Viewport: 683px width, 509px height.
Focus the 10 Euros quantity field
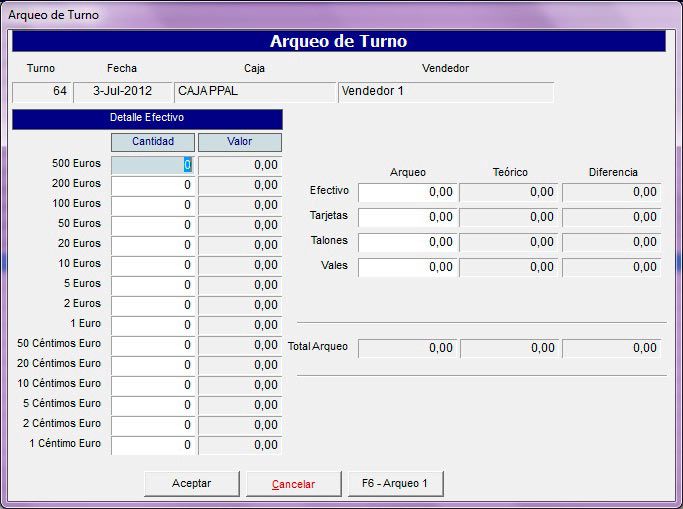(153, 265)
